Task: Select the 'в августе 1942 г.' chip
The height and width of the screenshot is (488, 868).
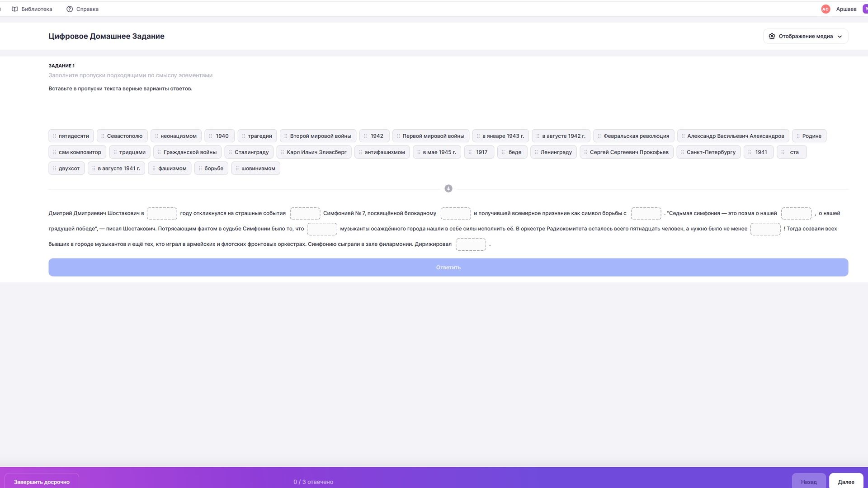Action: point(561,136)
